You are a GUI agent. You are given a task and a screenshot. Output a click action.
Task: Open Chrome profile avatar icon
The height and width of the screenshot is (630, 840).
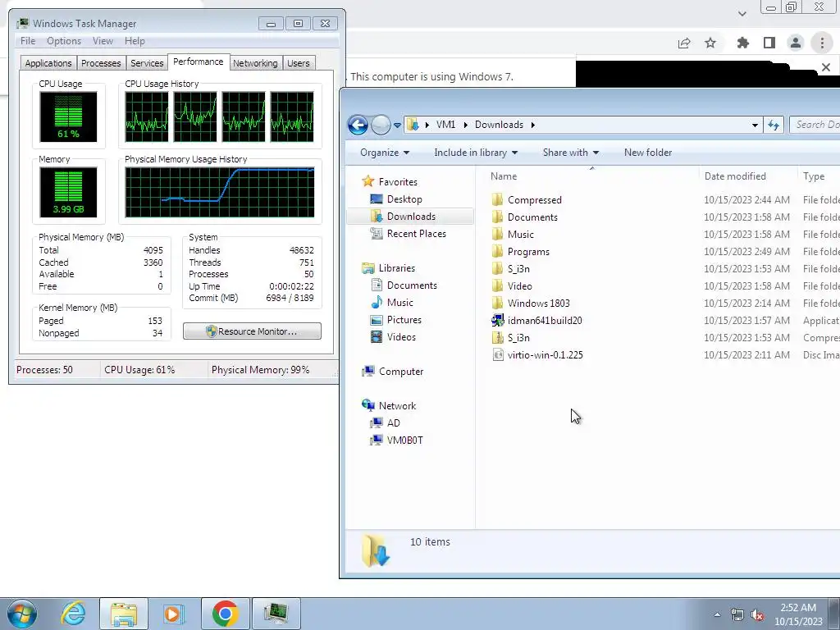(796, 43)
